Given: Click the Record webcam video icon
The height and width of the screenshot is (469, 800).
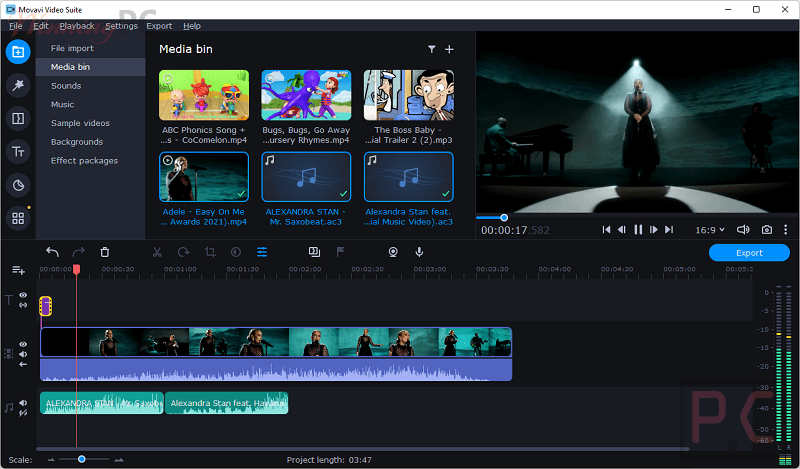Looking at the screenshot, I should (x=393, y=252).
